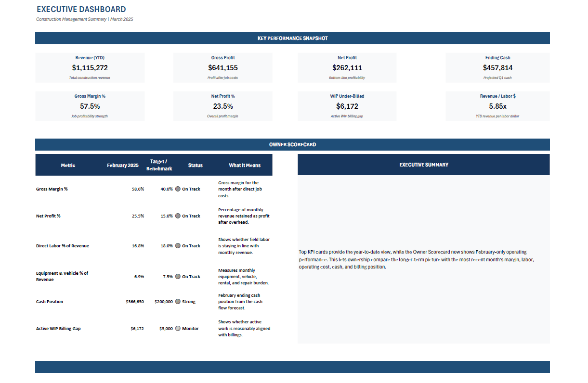Select the Revenue / Labor $ value 5.85x
The width and height of the screenshot is (588, 383).
[498, 106]
